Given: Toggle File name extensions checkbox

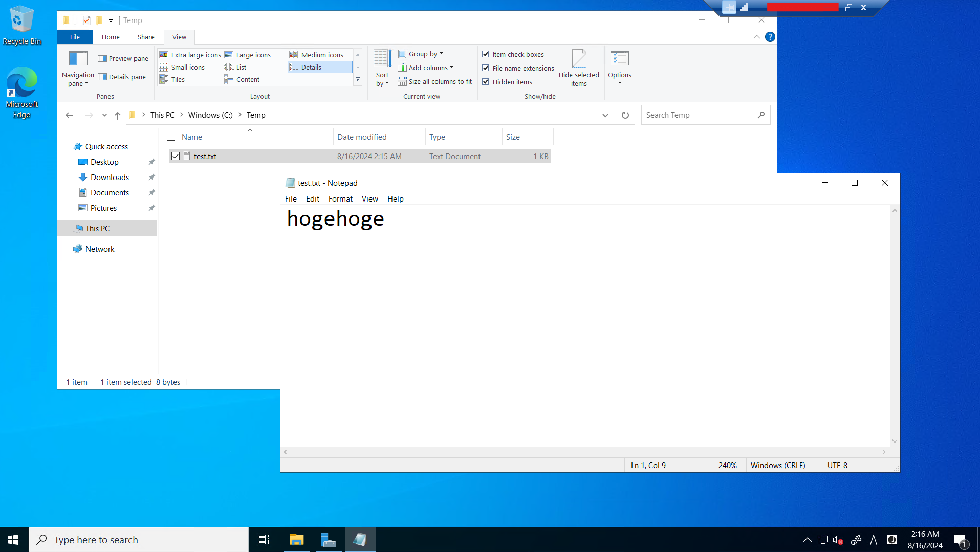Looking at the screenshot, I should pyautogui.click(x=486, y=68).
